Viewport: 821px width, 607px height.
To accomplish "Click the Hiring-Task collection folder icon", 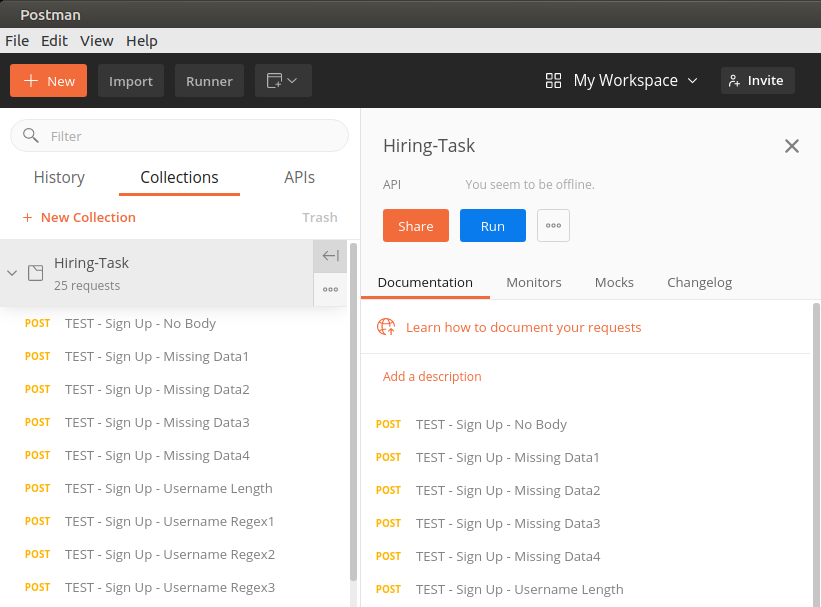I will click(36, 273).
